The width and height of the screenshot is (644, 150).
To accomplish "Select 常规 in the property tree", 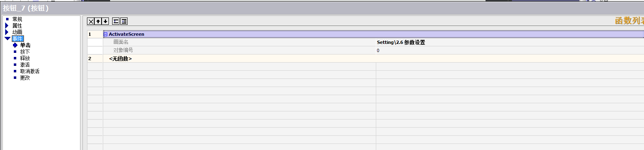I will click(x=17, y=19).
